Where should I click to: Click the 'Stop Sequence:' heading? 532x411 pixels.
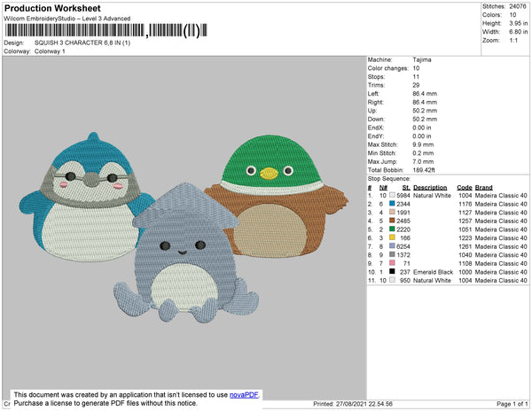point(389,179)
